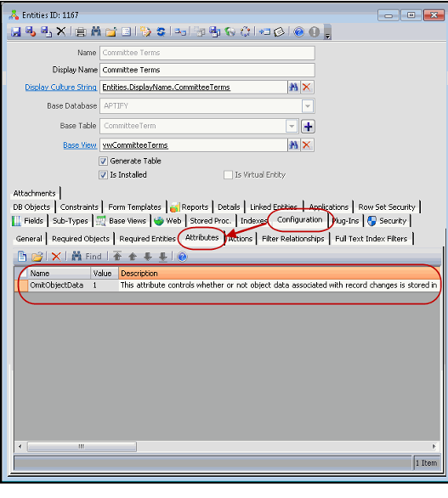
Task: Click the new attribute document icon
Action: point(22,257)
